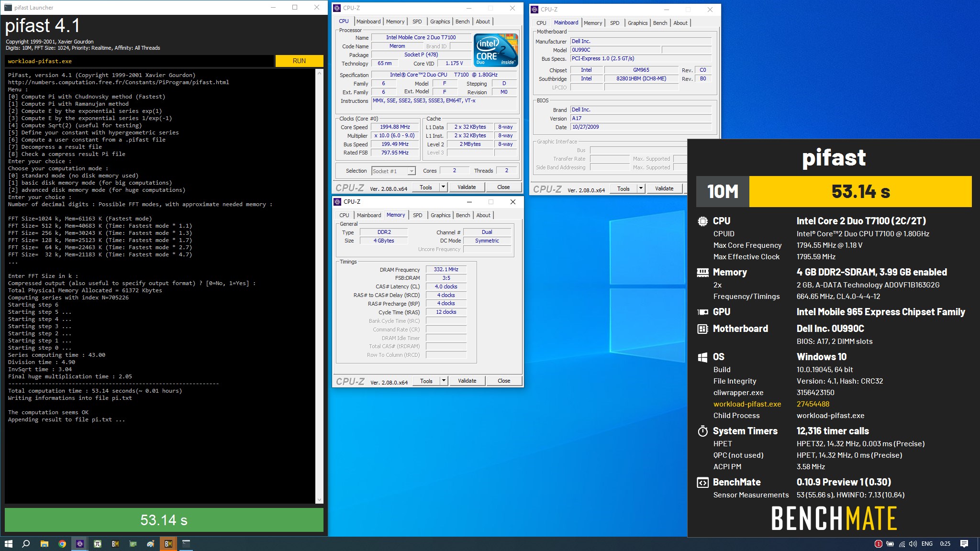Open Paint palette taskbar icon

coord(151,544)
